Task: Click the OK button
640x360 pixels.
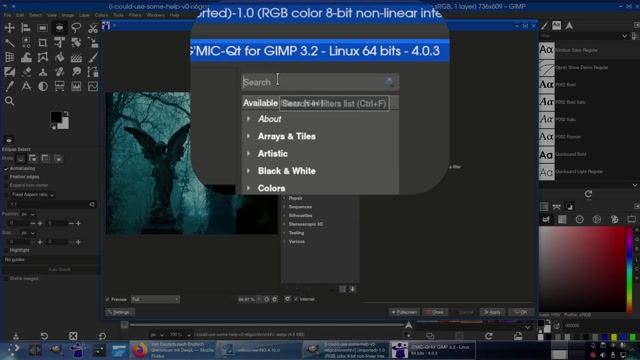Action: pyautogui.click(x=521, y=312)
